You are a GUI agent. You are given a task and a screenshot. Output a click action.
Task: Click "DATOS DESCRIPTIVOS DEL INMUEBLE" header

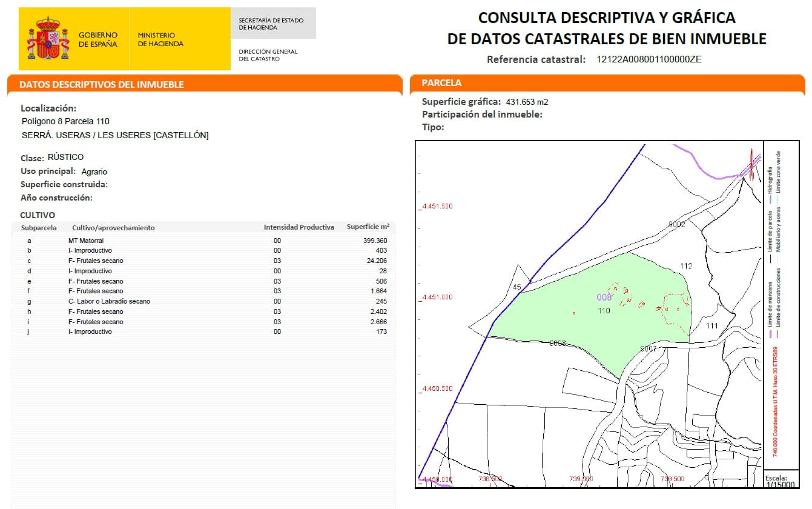pos(102,85)
